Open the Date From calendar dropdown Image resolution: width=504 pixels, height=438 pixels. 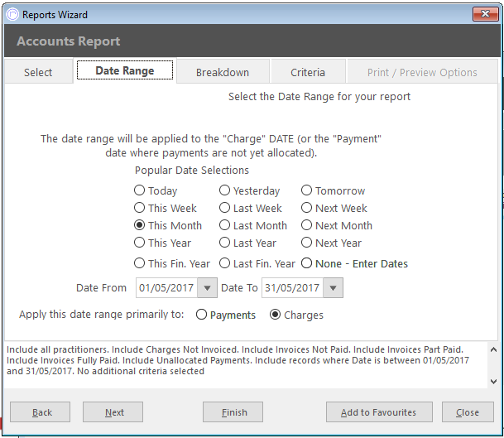click(208, 288)
